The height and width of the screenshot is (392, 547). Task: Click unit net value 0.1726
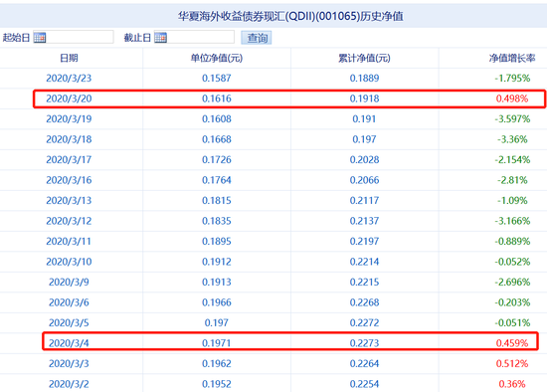(x=217, y=160)
